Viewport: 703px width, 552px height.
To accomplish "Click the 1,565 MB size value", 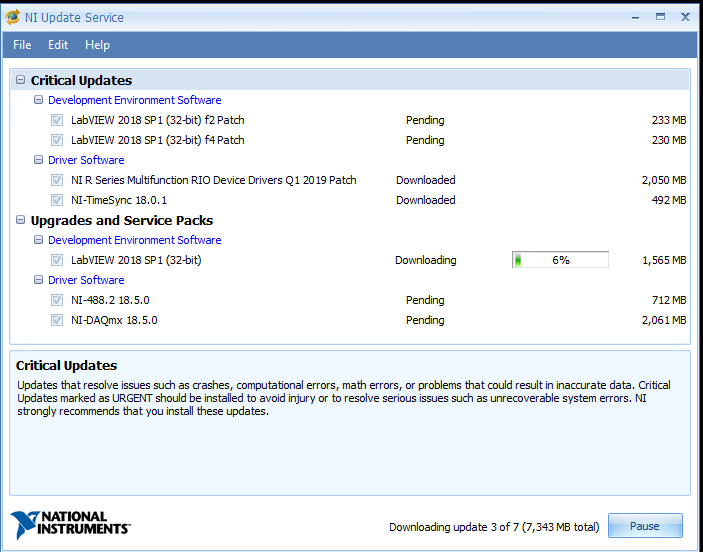I will (x=664, y=260).
